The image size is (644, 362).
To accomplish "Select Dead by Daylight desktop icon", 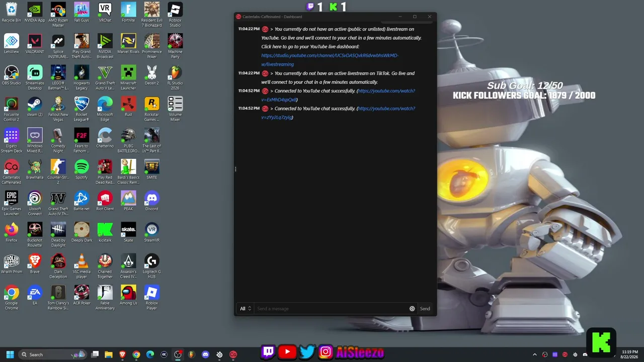I will [x=58, y=235].
